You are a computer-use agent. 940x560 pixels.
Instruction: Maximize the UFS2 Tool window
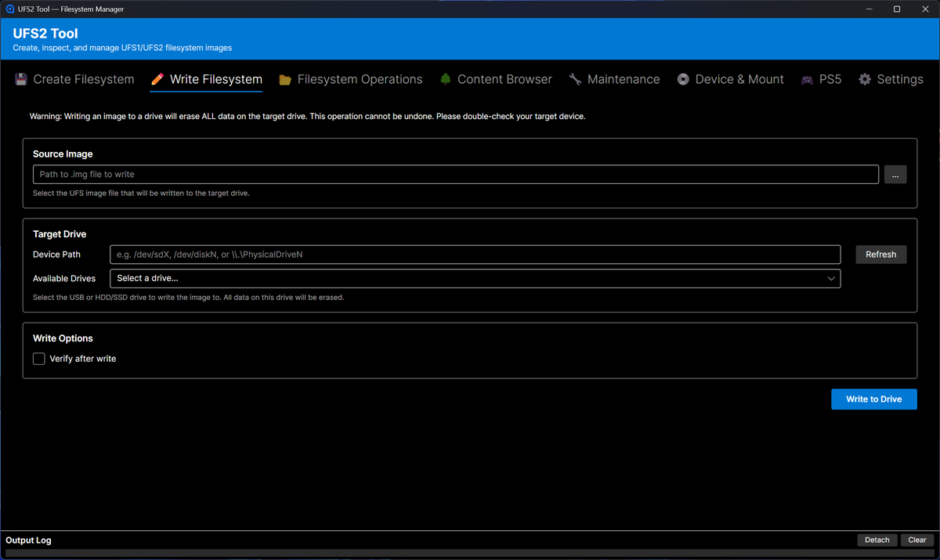[x=897, y=9]
